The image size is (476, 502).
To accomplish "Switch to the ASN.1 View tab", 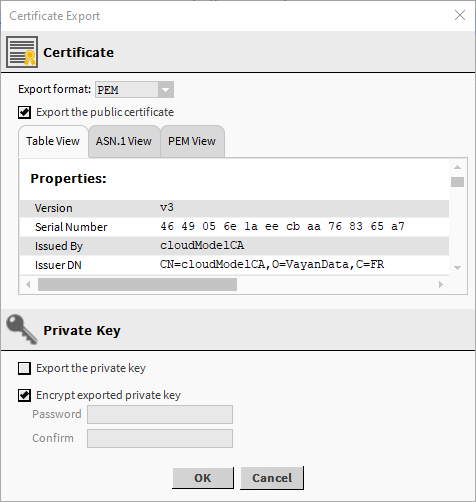I will [124, 141].
